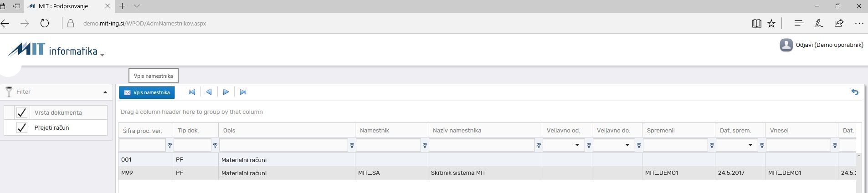868x193 pixels.
Task: Uncheck the Vrsta dokumenta checkbox
Action: (21, 112)
